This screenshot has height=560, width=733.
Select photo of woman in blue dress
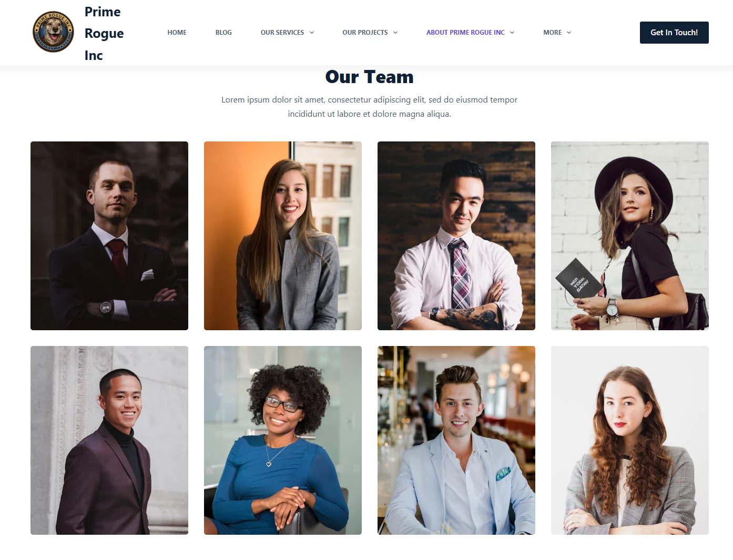pos(283,440)
